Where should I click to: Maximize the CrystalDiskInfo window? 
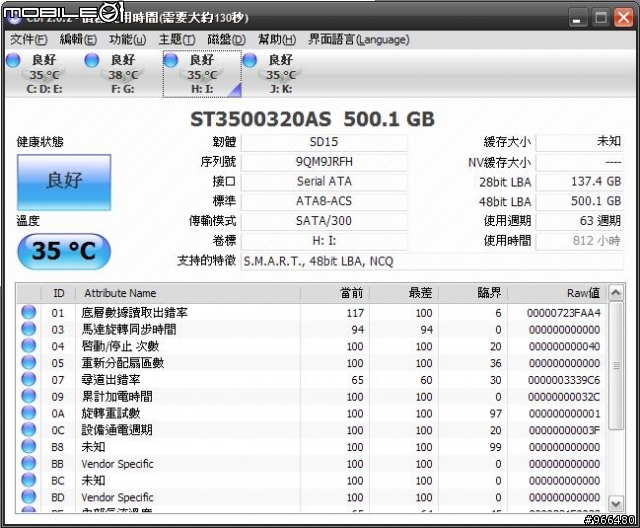pyautogui.click(x=600, y=18)
